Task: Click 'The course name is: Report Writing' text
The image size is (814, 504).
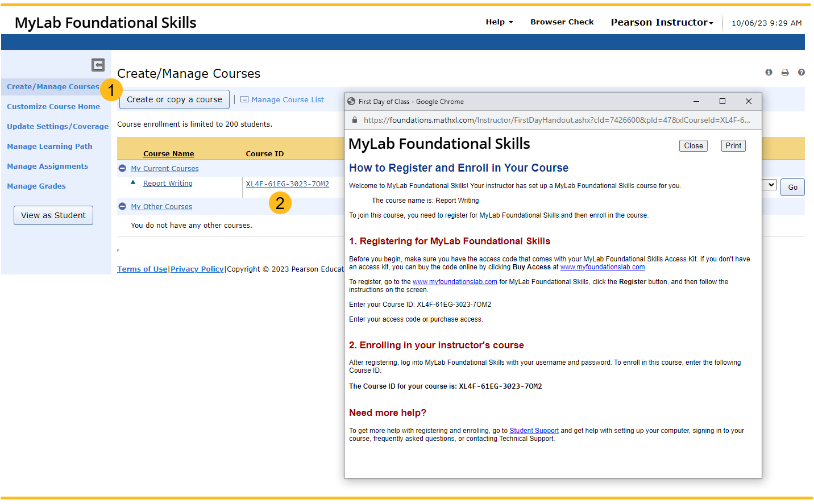Action: [x=425, y=201]
